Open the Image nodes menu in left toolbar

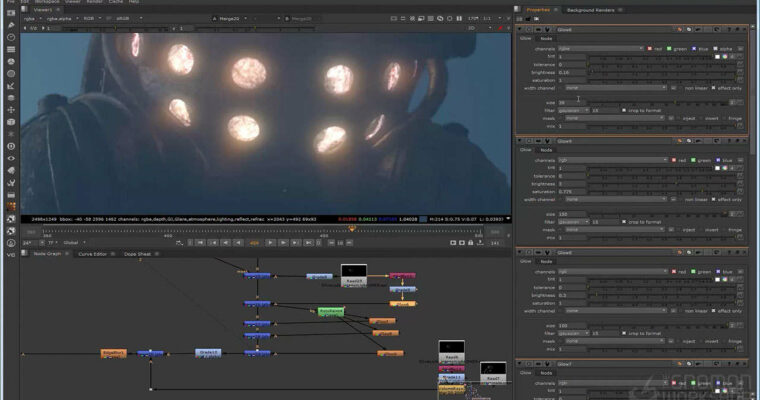coord(11,13)
